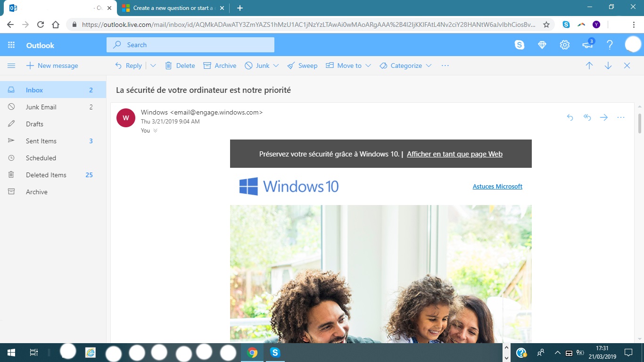Image resolution: width=644 pixels, height=362 pixels.
Task: Go to next message with down arrow
Action: coord(608,66)
